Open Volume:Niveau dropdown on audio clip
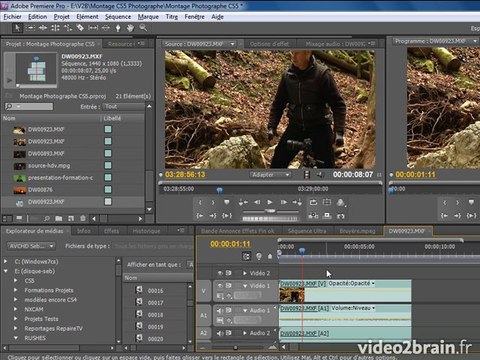The width and height of the screenshot is (480, 360). (353, 308)
